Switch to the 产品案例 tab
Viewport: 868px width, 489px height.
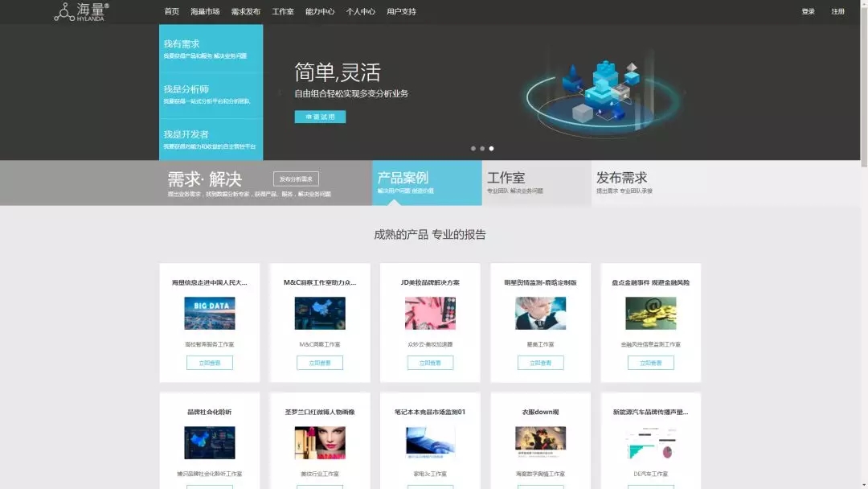(427, 183)
